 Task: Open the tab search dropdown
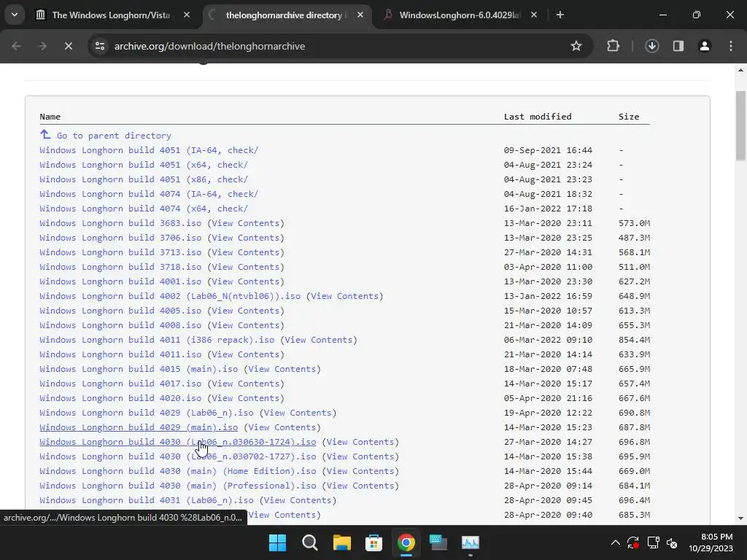point(15,15)
